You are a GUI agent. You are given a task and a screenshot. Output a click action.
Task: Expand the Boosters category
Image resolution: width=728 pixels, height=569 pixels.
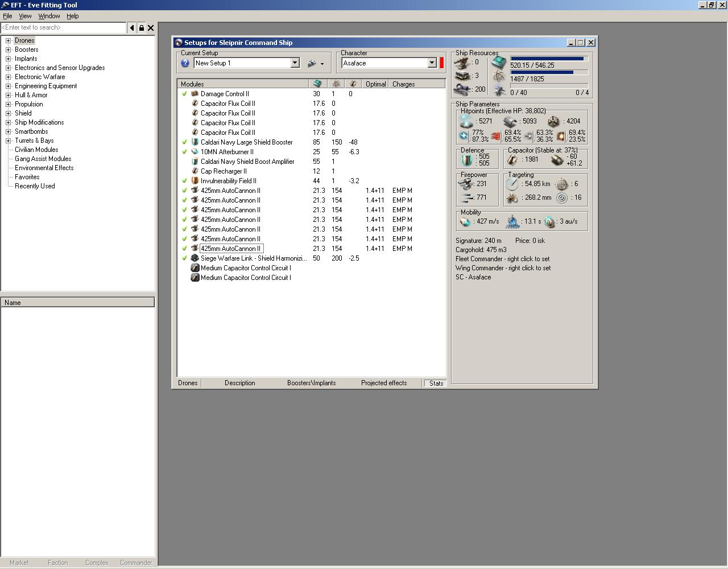pyautogui.click(x=8, y=50)
